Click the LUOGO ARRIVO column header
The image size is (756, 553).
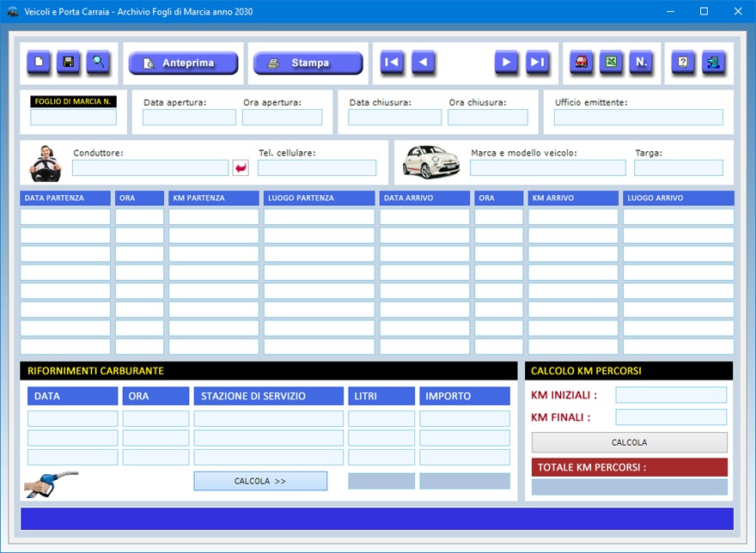coord(679,198)
